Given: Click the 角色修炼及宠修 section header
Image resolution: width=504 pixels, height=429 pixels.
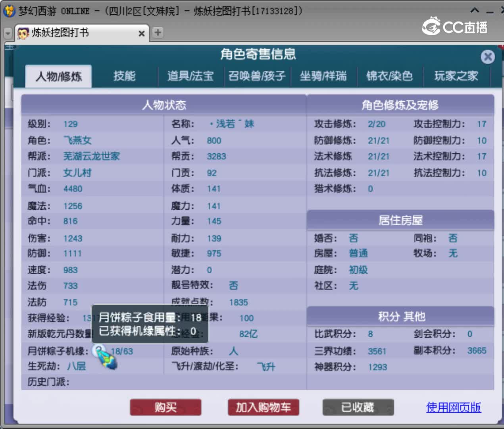Looking at the screenshot, I should pyautogui.click(x=400, y=105).
